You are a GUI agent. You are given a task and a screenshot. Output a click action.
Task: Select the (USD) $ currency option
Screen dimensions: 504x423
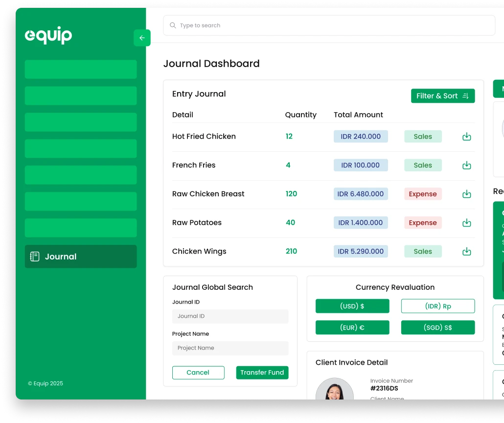click(x=352, y=306)
